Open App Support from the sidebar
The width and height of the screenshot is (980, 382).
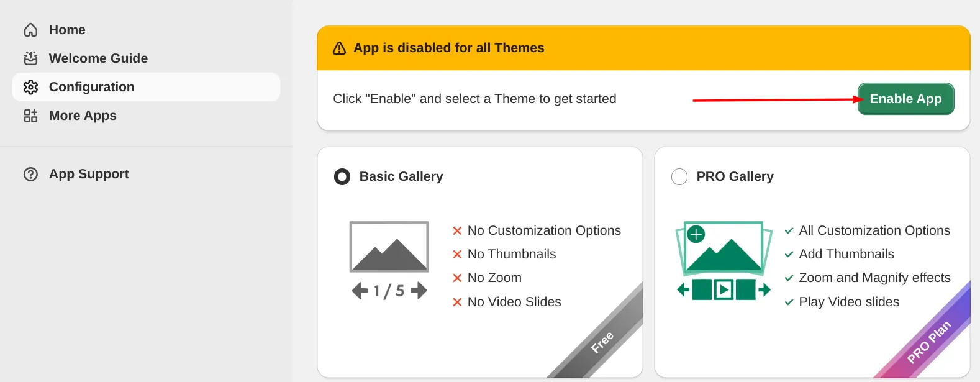coord(89,174)
